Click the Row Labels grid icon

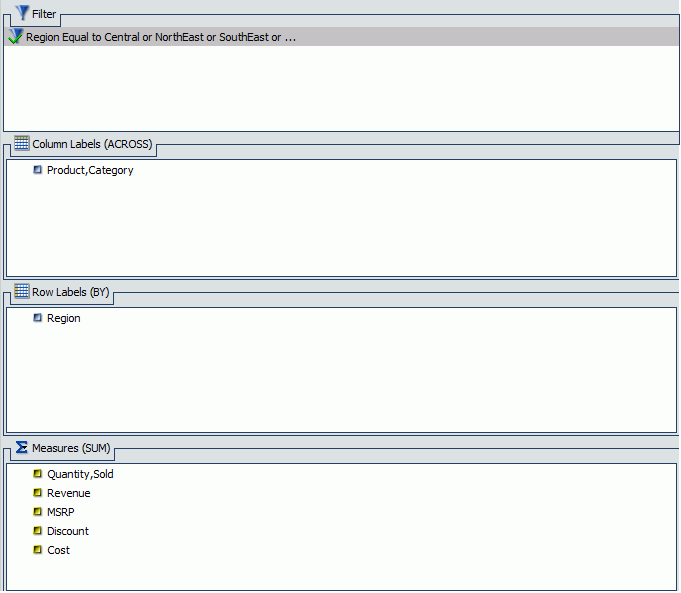pos(21,291)
